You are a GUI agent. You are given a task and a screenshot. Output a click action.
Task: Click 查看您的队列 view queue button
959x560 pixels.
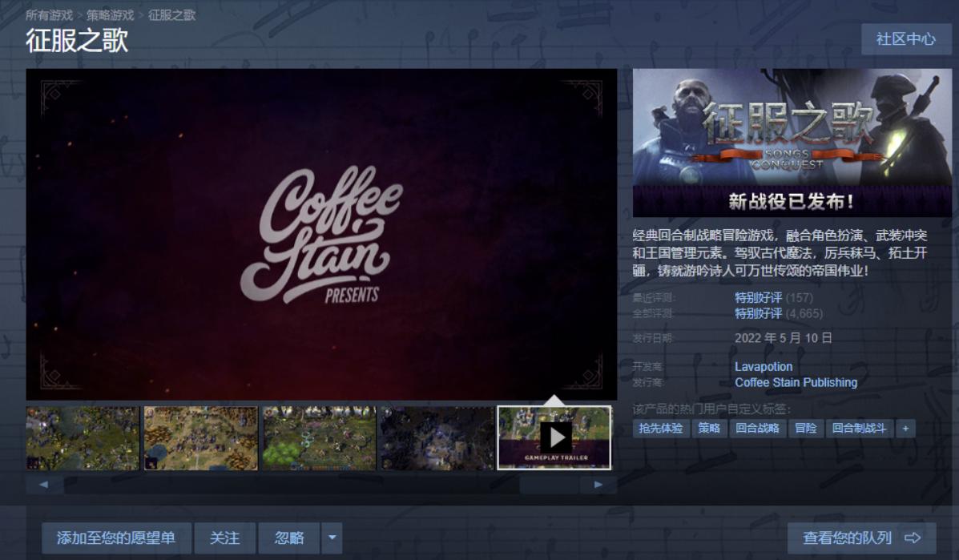point(861,538)
